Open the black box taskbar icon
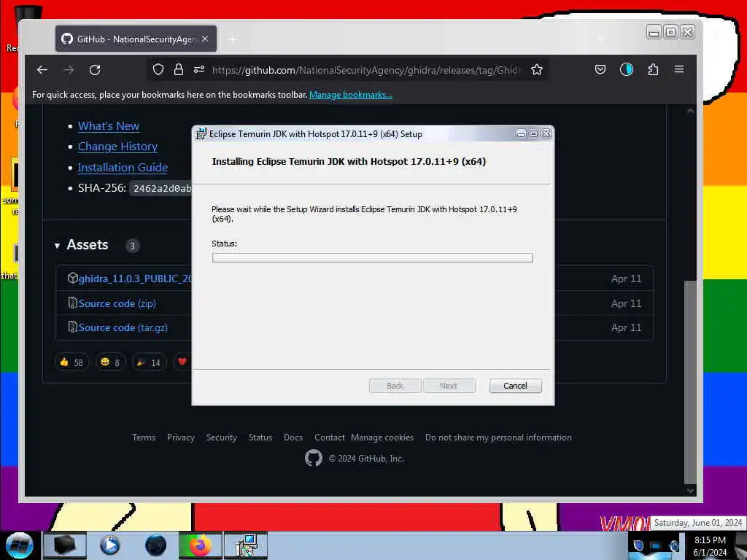Image resolution: width=747 pixels, height=560 pixels. (x=65, y=545)
